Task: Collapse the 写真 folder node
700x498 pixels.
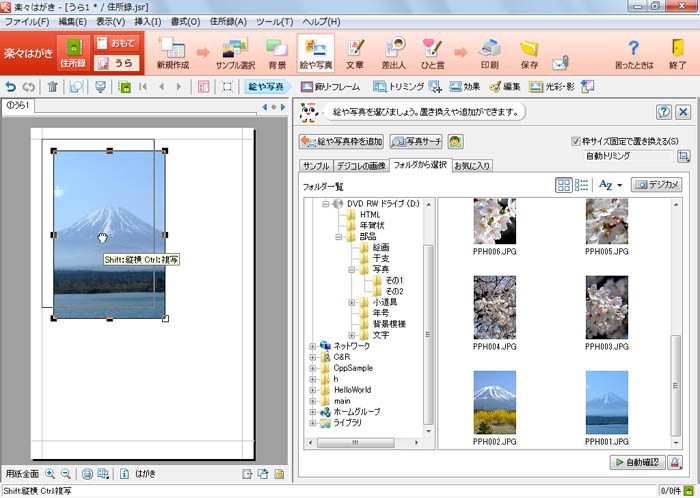Action: coord(352,269)
